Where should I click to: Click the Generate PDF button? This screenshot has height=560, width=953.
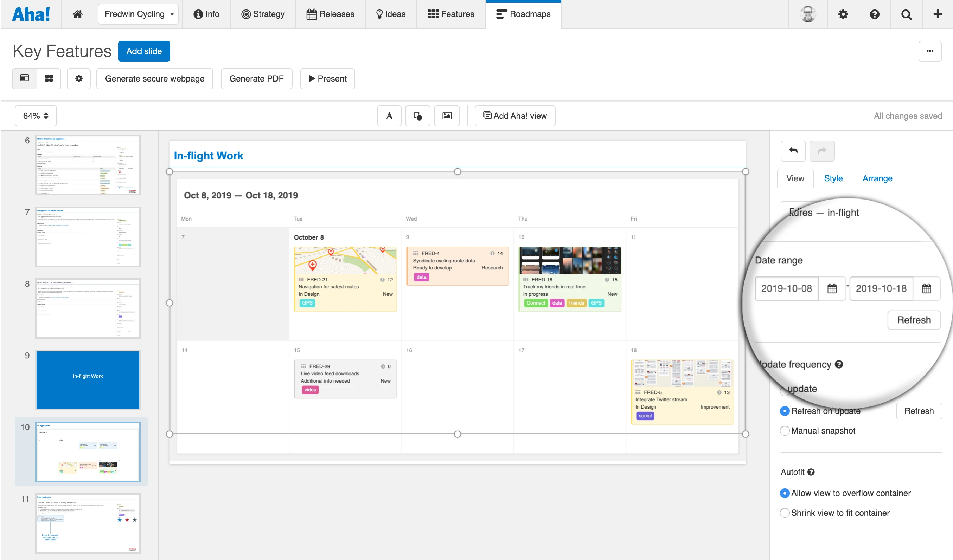pos(256,78)
